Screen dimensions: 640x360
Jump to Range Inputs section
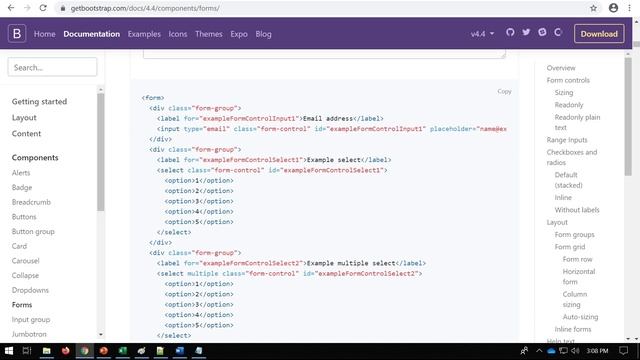coord(567,140)
